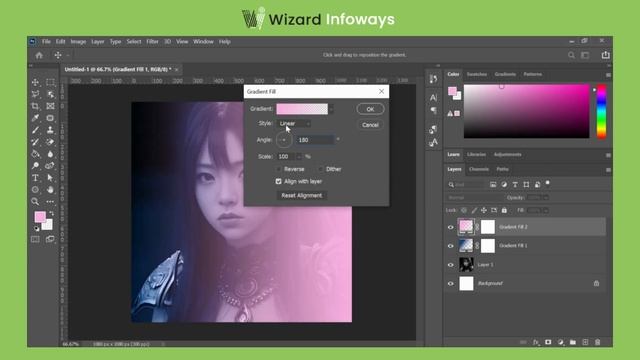Open the Layer menu

[x=98, y=42]
